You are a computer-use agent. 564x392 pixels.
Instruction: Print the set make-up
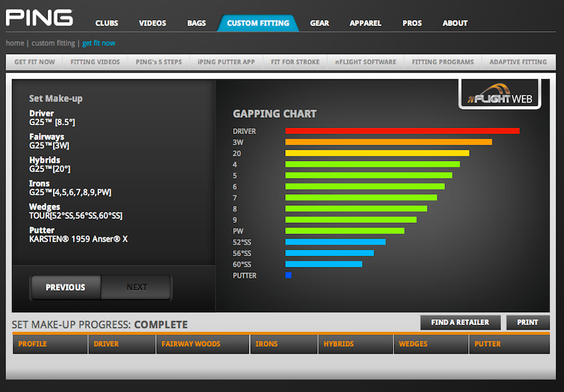click(x=527, y=322)
